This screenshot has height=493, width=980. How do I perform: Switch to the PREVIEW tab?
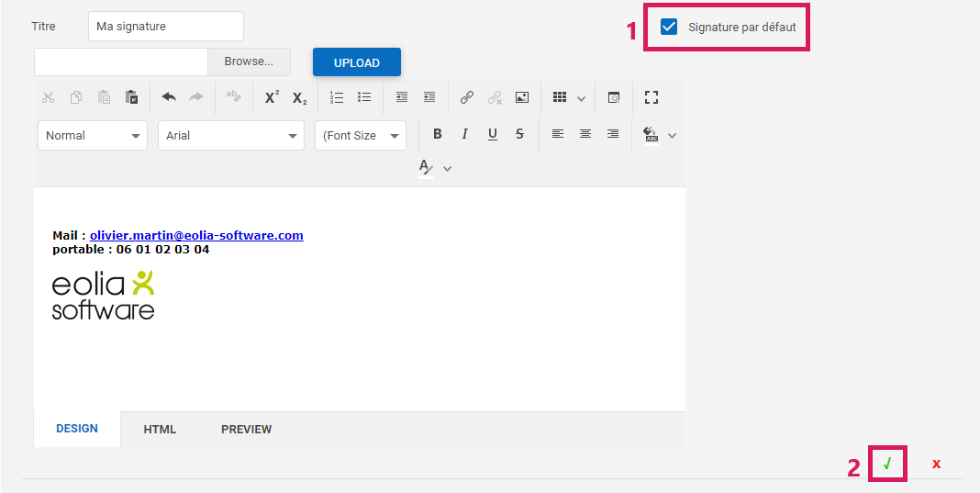click(246, 429)
